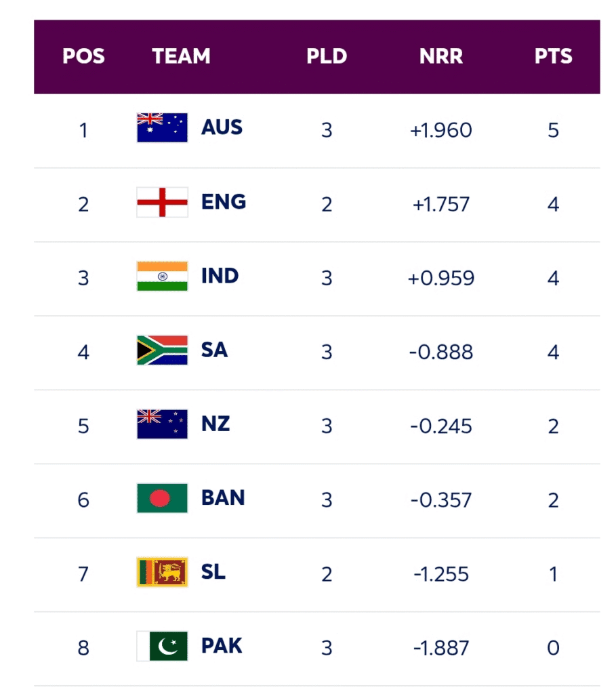Select the Pakistan flag icon

[x=162, y=647]
